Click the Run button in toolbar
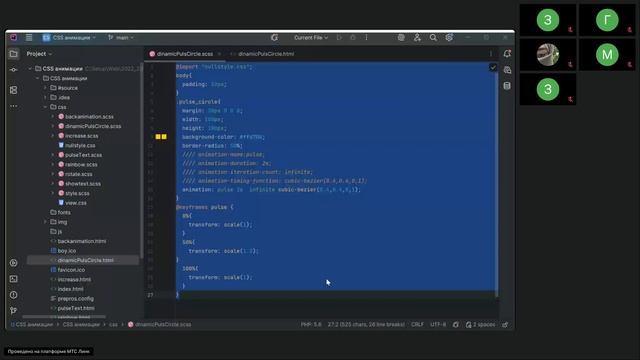Screen dimensions: 640x360 click(339, 38)
